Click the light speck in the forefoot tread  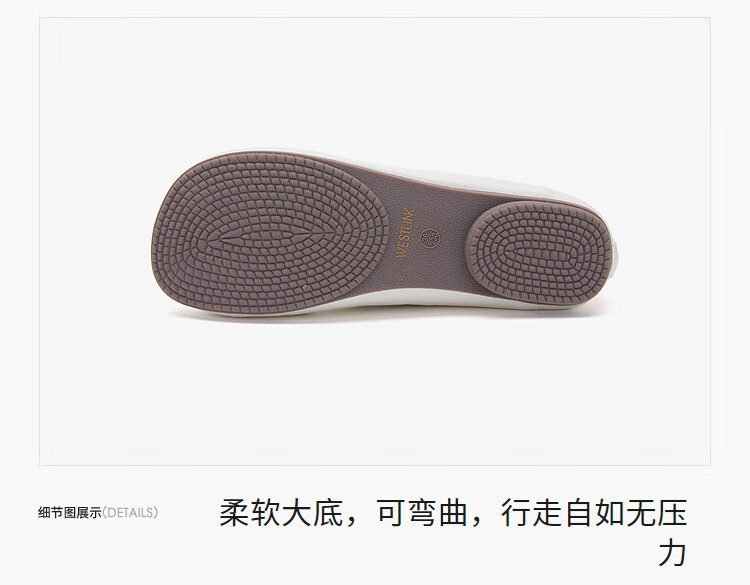303,288
